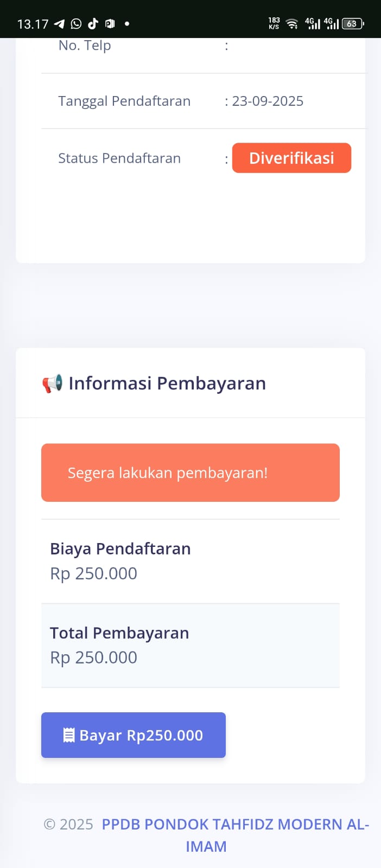This screenshot has width=381, height=868.
Task: Tap the registration date 23-09-2025
Action: click(268, 101)
